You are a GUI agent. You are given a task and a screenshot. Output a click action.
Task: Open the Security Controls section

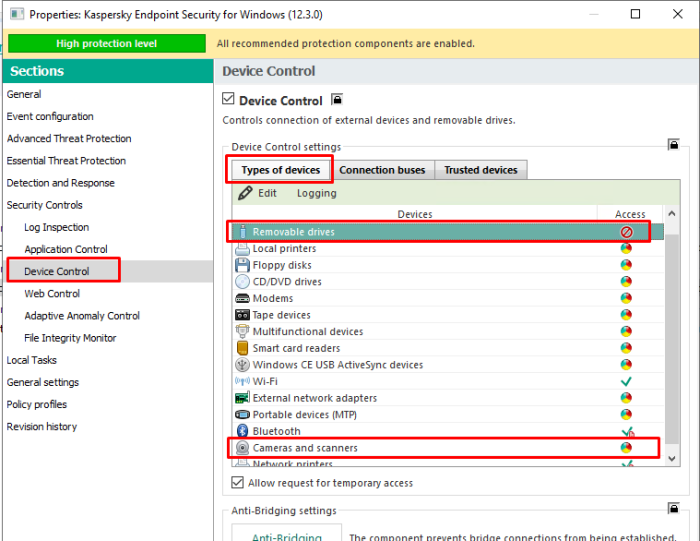[45, 205]
